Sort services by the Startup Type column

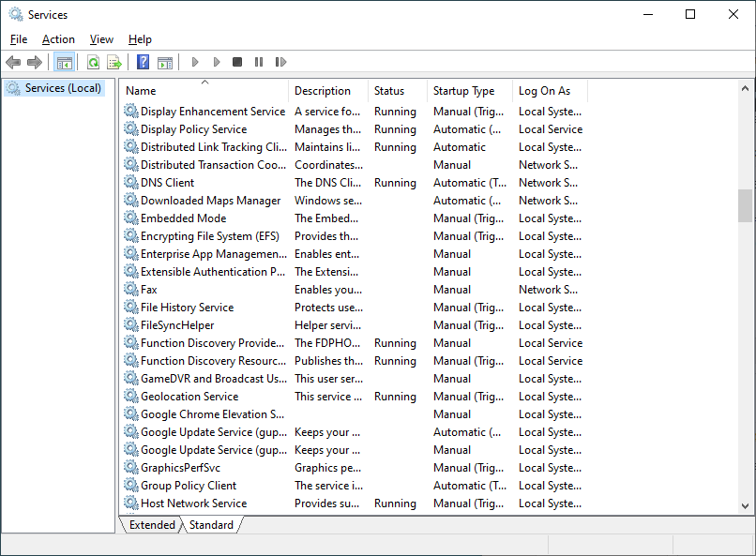tap(463, 91)
